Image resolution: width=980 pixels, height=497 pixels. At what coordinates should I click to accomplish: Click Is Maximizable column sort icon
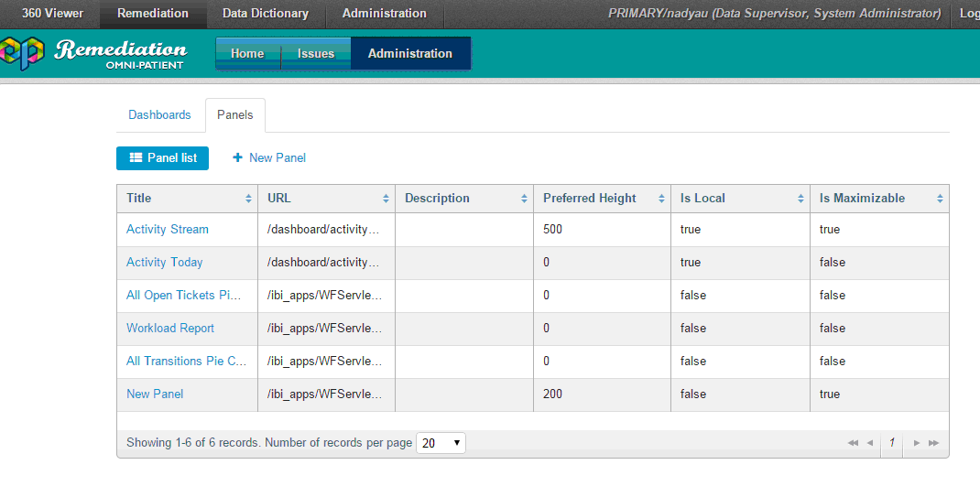tap(940, 199)
